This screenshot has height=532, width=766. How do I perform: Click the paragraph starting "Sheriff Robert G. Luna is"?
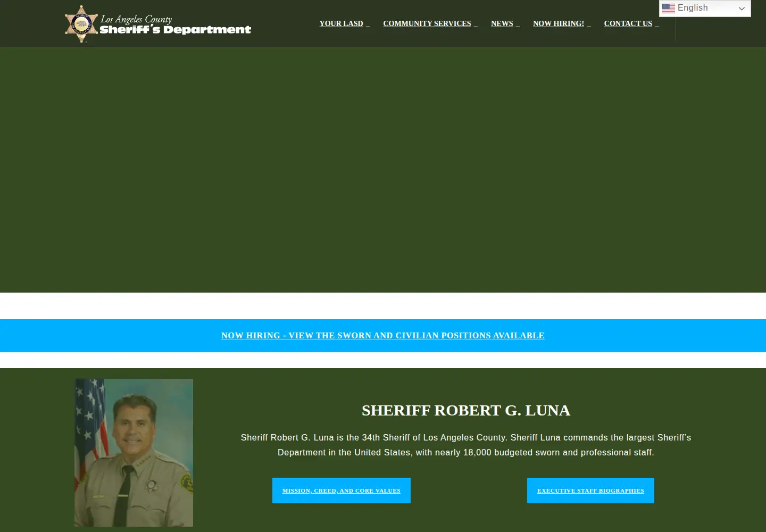tap(466, 445)
